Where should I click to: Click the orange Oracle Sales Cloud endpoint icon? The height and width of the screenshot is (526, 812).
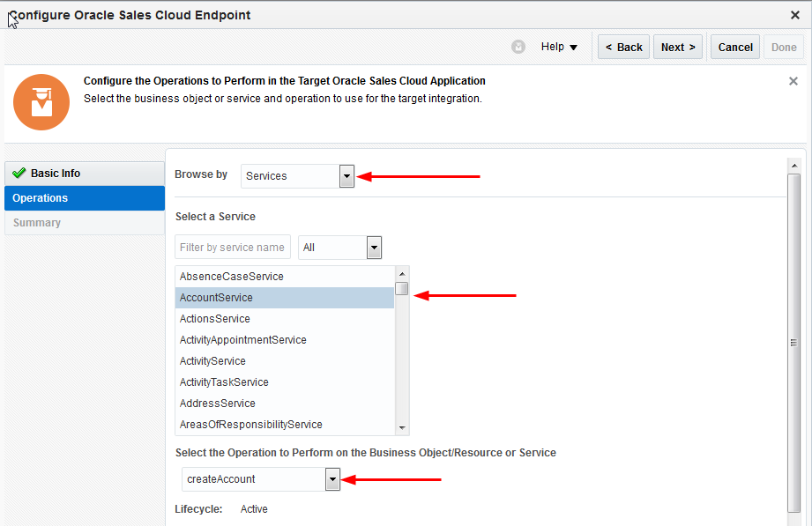(41, 102)
